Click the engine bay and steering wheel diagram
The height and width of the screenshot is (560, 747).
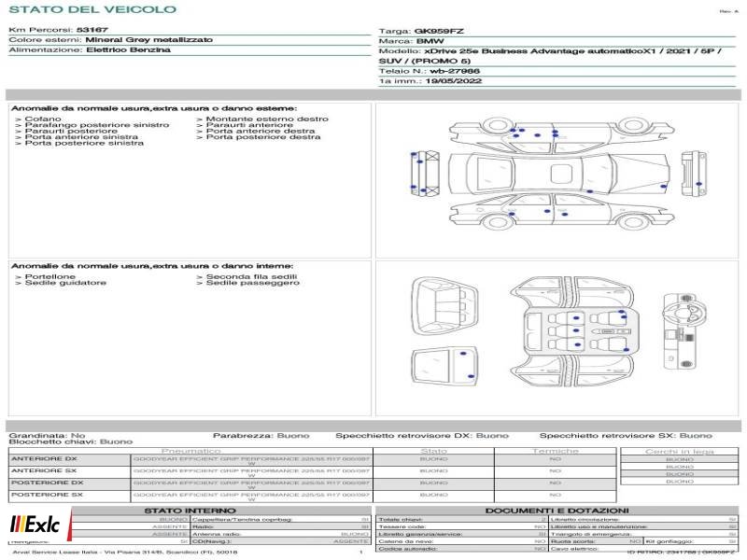click(685, 331)
